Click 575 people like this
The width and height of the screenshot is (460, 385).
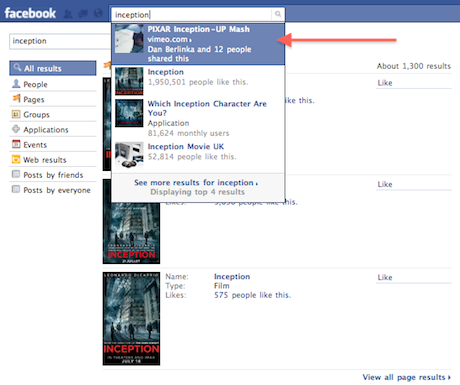pos(252,295)
